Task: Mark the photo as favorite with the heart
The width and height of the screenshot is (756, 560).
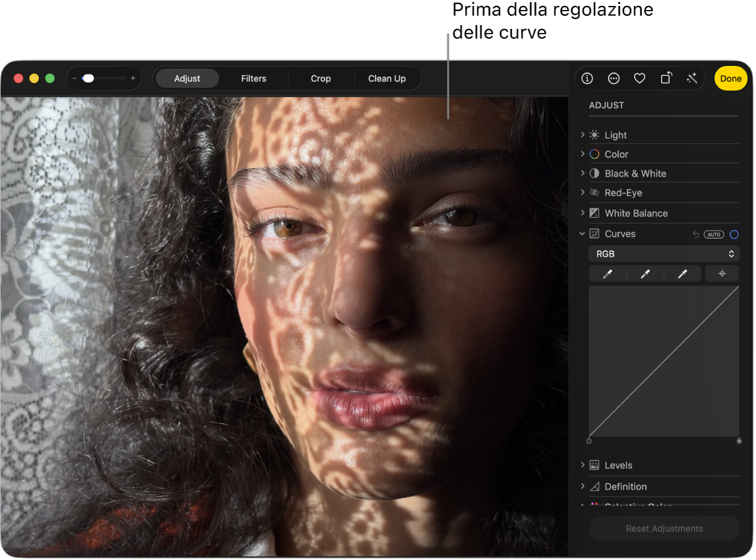Action: pyautogui.click(x=639, y=78)
